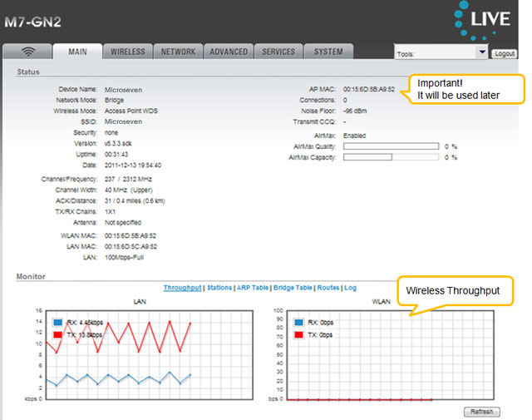Click the Status section heading
The width and height of the screenshot is (532, 420).
(28, 72)
